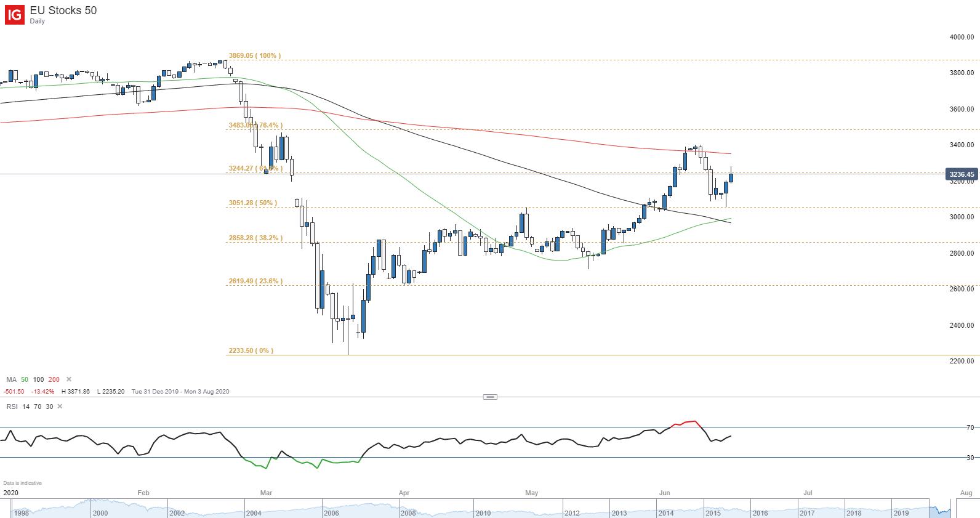Screen dimensions: 980x518
Task: Remove the RSI indicator with its X
Action: pyautogui.click(x=60, y=407)
